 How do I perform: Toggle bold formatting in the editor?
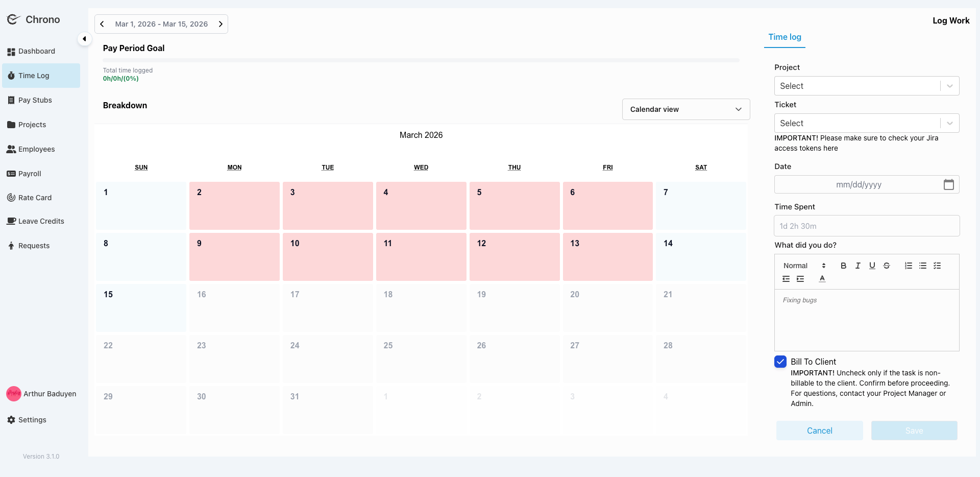(x=843, y=266)
